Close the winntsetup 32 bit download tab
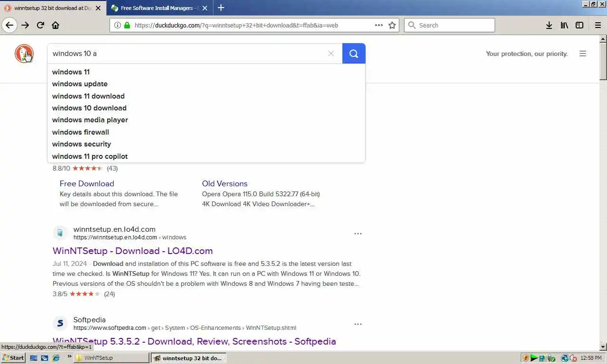Viewport: 607px width, 364px height. click(x=98, y=8)
